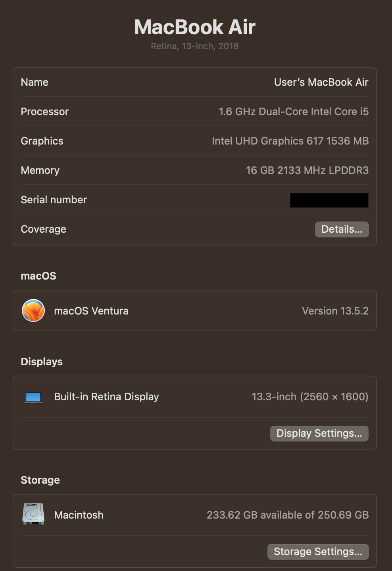Viewport: 392px width, 571px height.
Task: Select the macOS Ventura row label
Action: click(91, 311)
